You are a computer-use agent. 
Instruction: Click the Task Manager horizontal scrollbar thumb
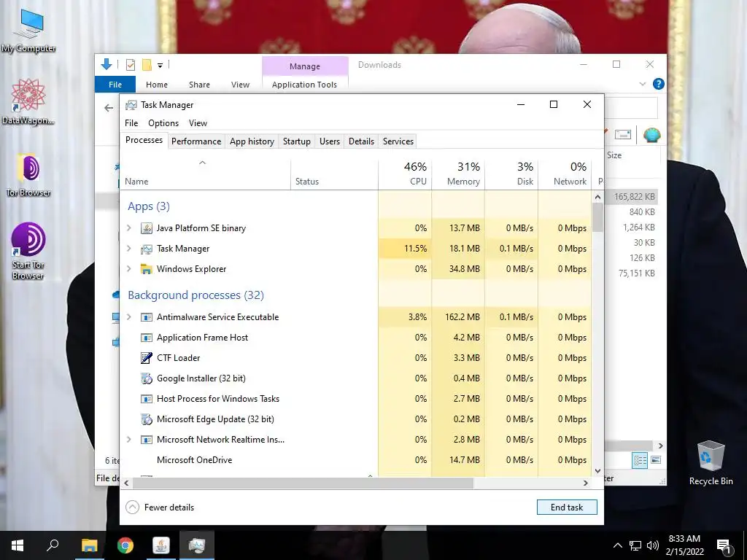(303, 483)
